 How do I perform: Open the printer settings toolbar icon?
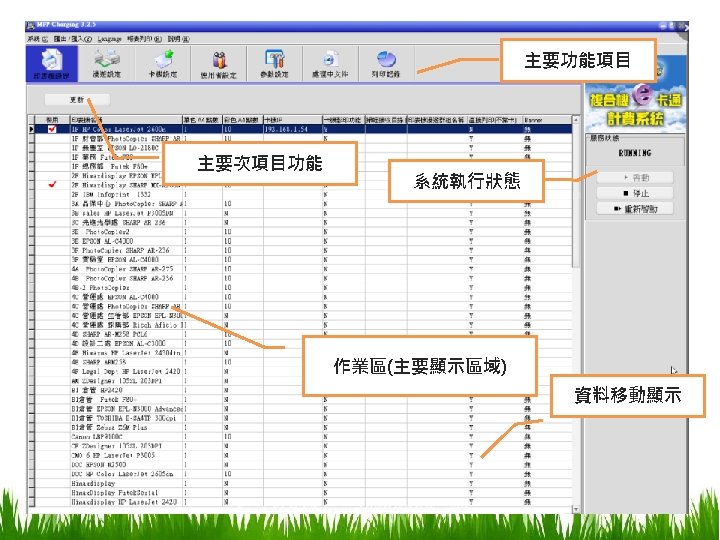51,64
